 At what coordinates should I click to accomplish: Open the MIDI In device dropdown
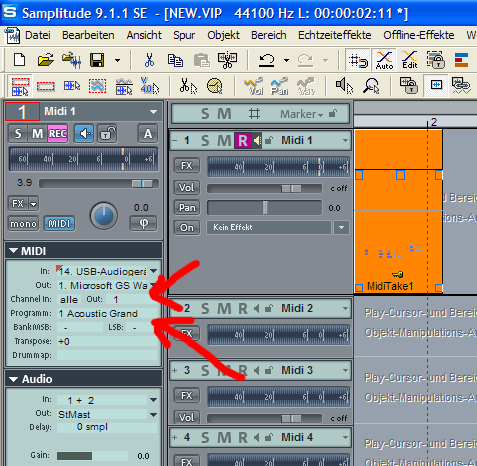tap(153, 271)
